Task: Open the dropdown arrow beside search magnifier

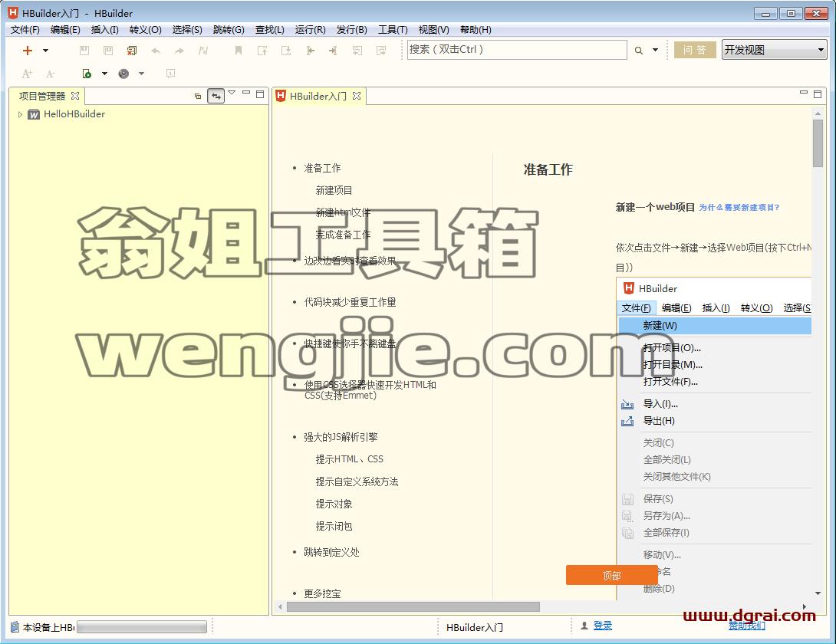Action: 655,50
